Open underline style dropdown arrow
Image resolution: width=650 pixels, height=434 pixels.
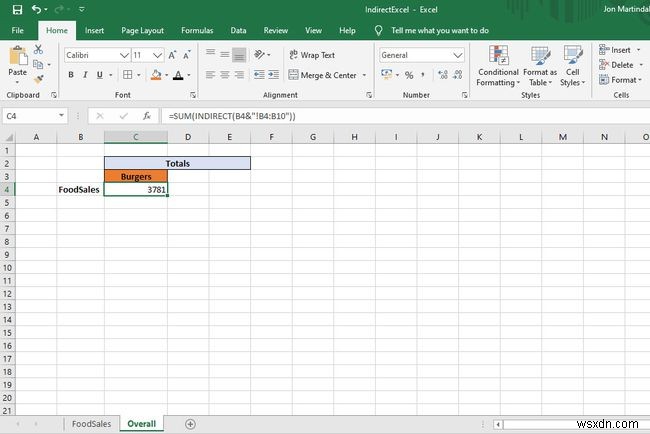[111, 75]
